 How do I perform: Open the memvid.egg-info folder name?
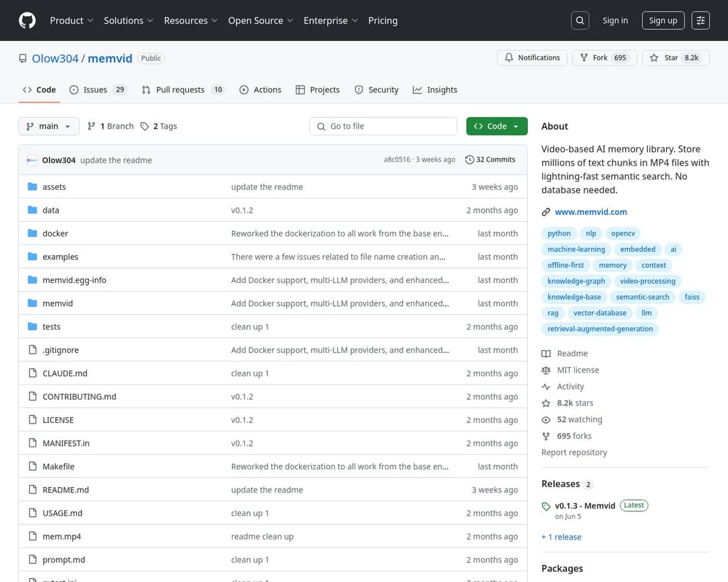click(74, 280)
